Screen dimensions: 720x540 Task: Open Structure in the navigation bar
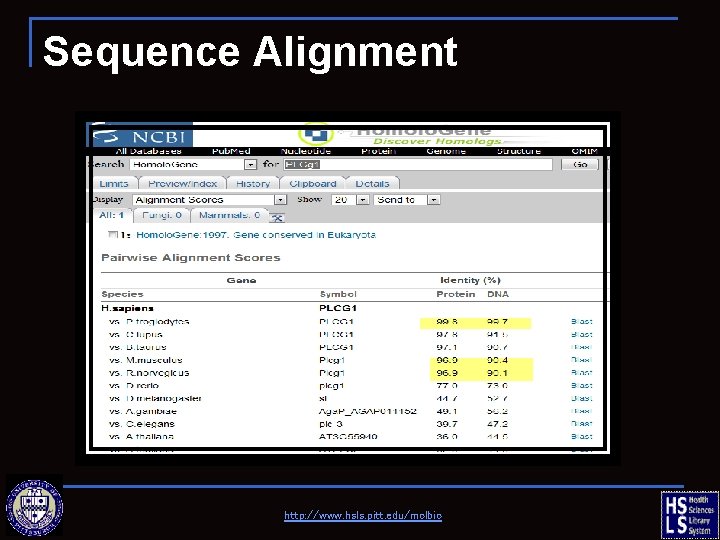tap(518, 151)
